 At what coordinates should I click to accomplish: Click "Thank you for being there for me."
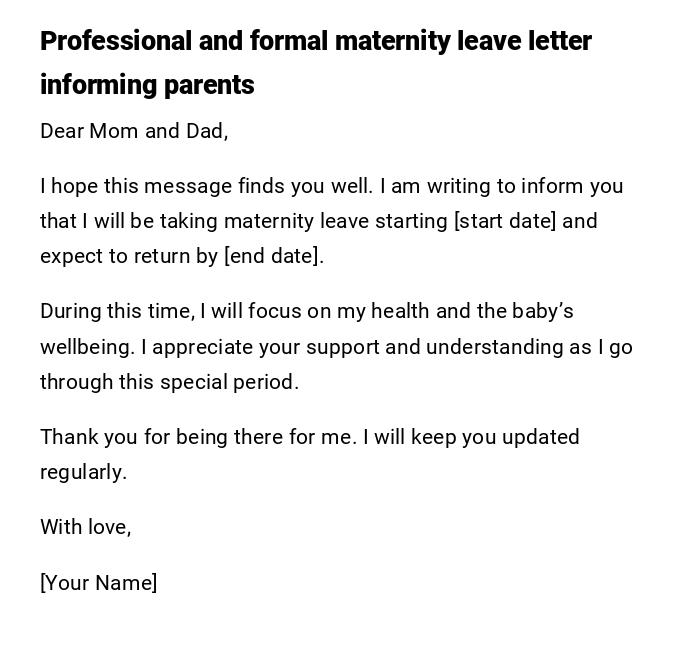click(x=198, y=437)
